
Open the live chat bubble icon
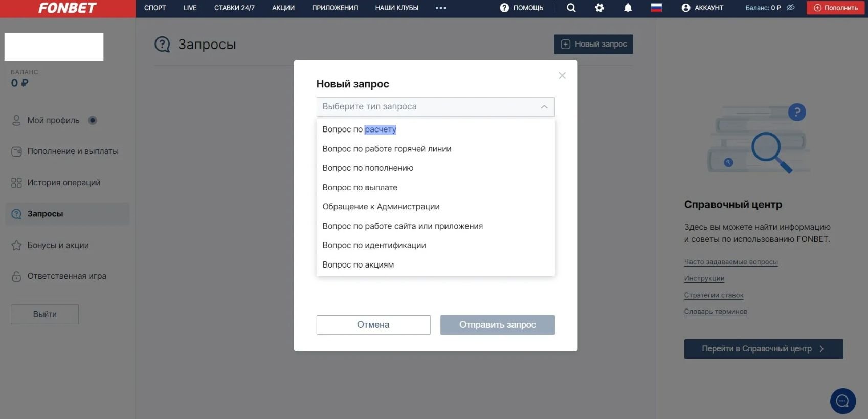pos(842,401)
